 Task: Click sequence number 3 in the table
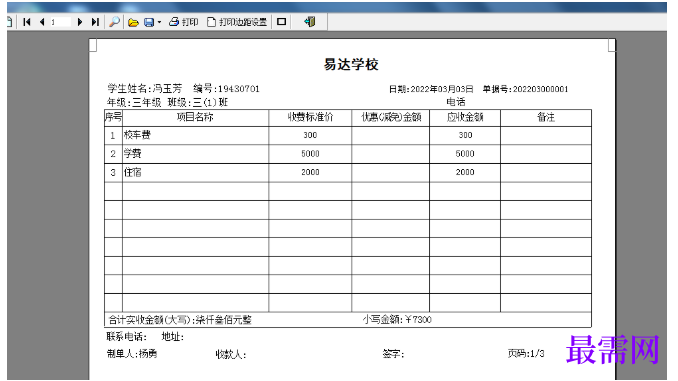tap(113, 173)
